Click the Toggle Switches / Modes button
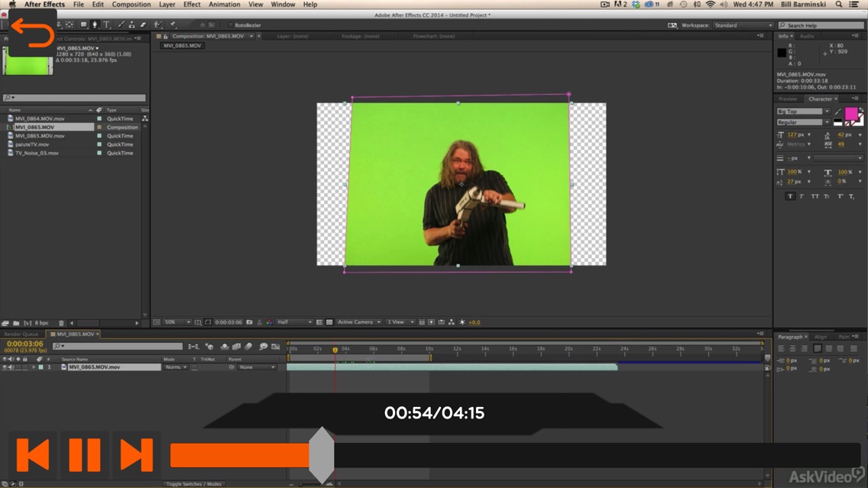This screenshot has height=488, width=868. [193, 484]
